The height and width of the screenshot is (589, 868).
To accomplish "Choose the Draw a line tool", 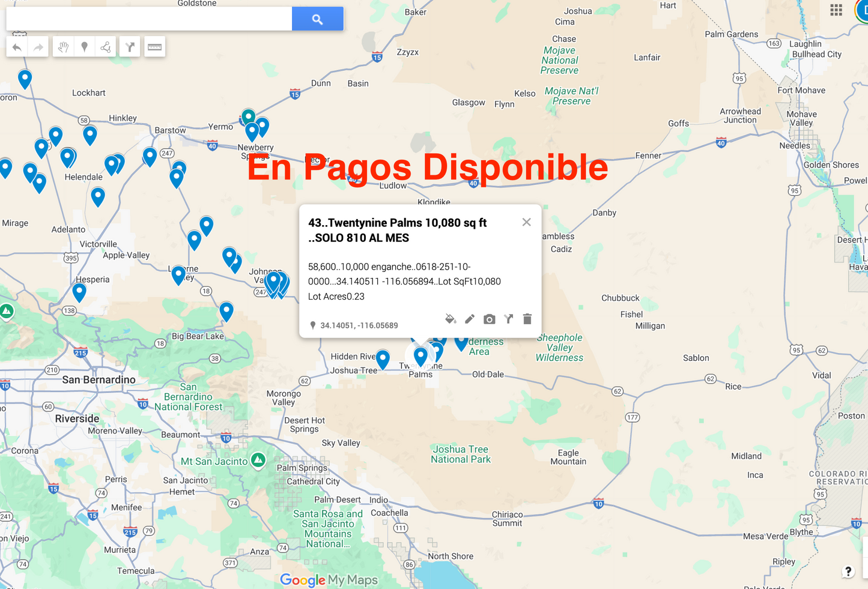I will click(106, 47).
